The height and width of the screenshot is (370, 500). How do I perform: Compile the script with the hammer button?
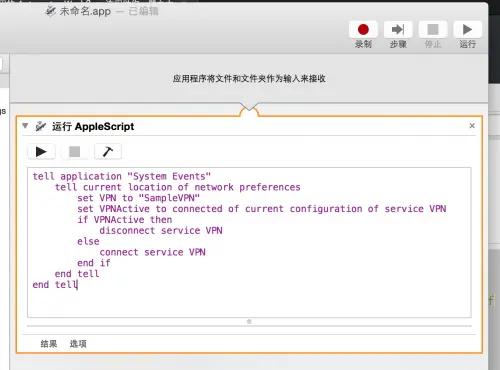tap(108, 152)
